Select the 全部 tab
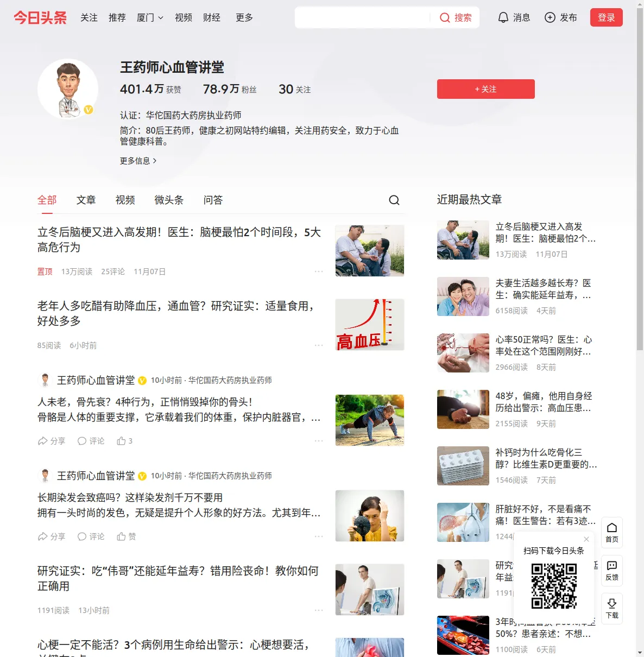The width and height of the screenshot is (644, 657). [x=47, y=200]
